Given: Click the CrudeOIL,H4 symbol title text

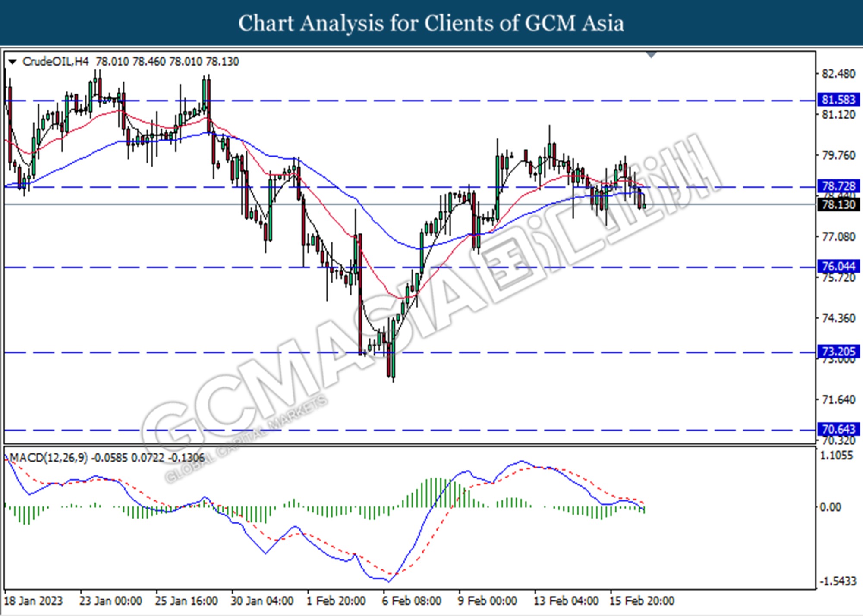Looking at the screenshot, I should click(55, 62).
